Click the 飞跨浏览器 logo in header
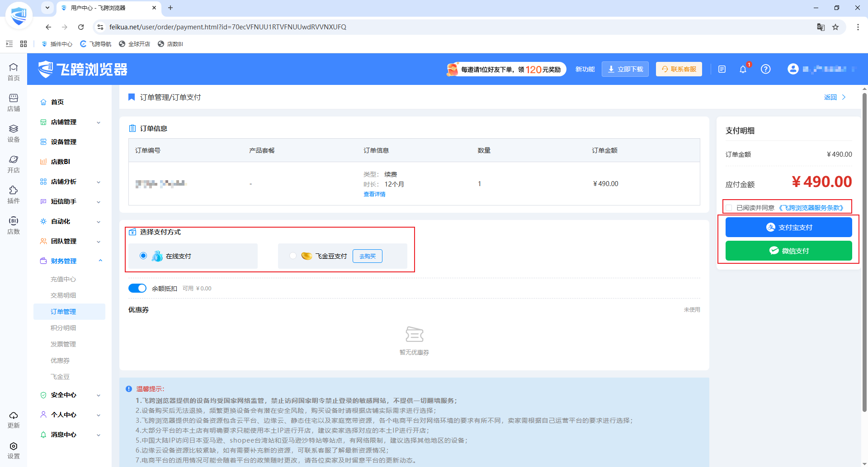 coord(83,69)
